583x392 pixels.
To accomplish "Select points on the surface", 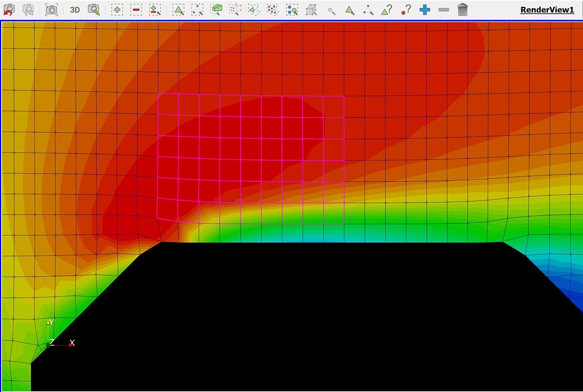I will tap(197, 9).
